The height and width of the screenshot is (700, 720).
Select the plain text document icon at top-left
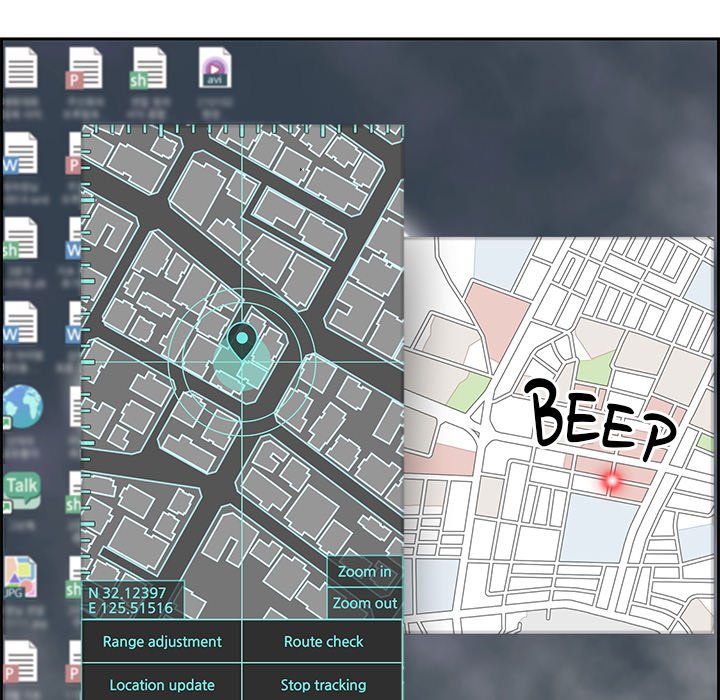click(21, 68)
